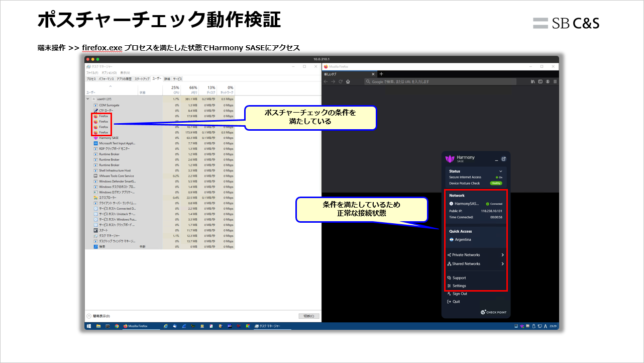644x363 pixels.
Task: Select 検索 process row
Action: (160, 247)
